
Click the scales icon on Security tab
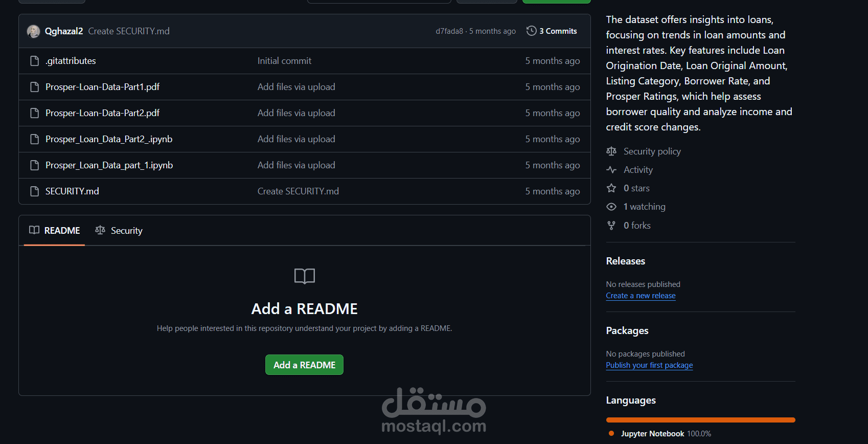(100, 230)
